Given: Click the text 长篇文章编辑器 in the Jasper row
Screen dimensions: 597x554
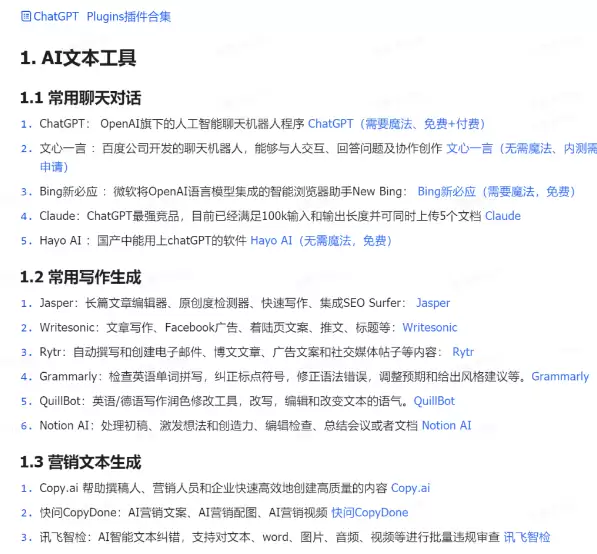Looking at the screenshot, I should tap(126, 303).
